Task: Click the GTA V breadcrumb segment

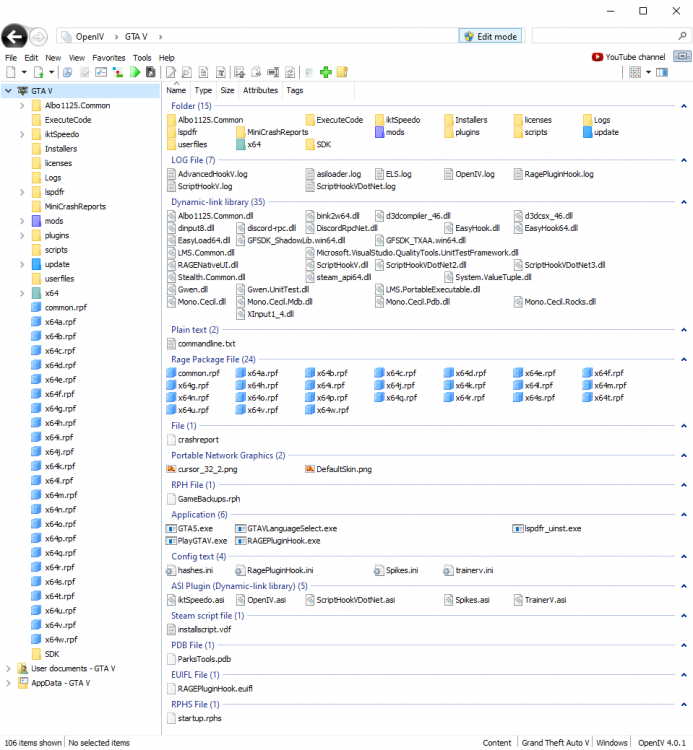Action: click(x=136, y=36)
